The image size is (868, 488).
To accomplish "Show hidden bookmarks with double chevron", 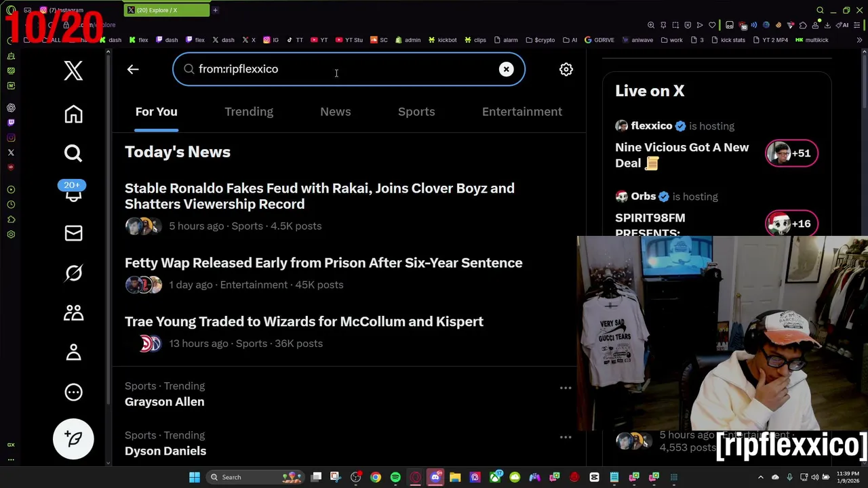I will click(859, 40).
